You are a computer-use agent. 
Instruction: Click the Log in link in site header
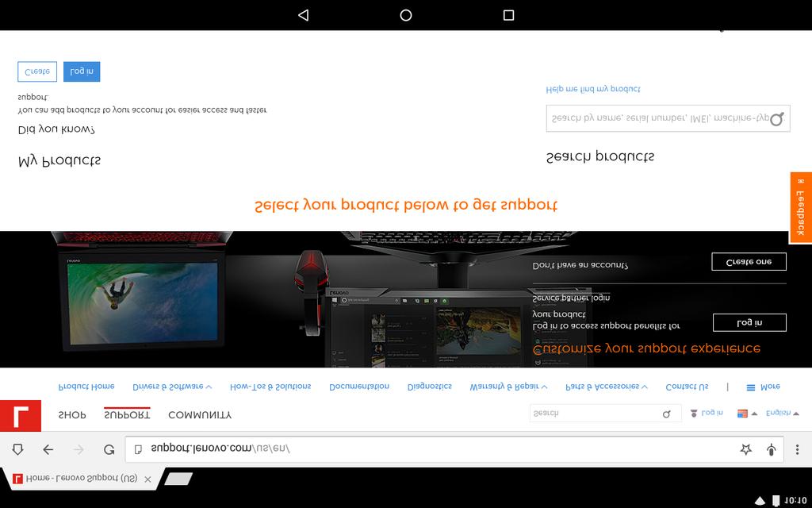tap(711, 413)
